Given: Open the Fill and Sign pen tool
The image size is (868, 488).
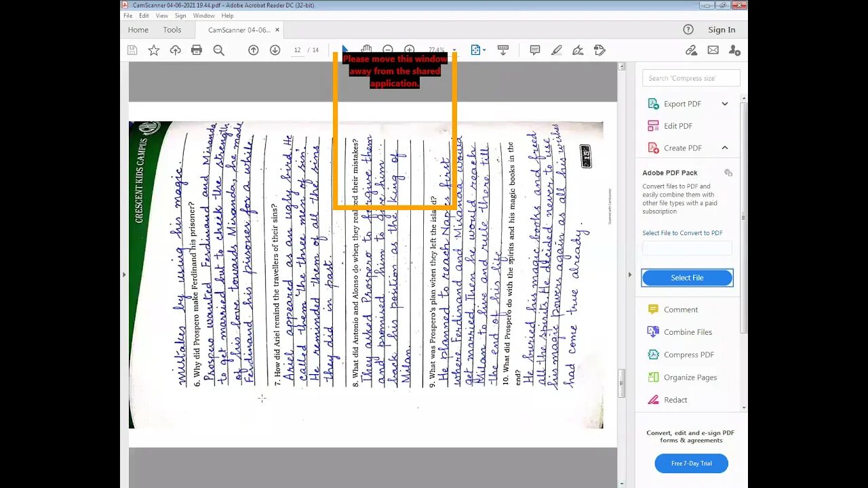Looking at the screenshot, I should [x=578, y=50].
